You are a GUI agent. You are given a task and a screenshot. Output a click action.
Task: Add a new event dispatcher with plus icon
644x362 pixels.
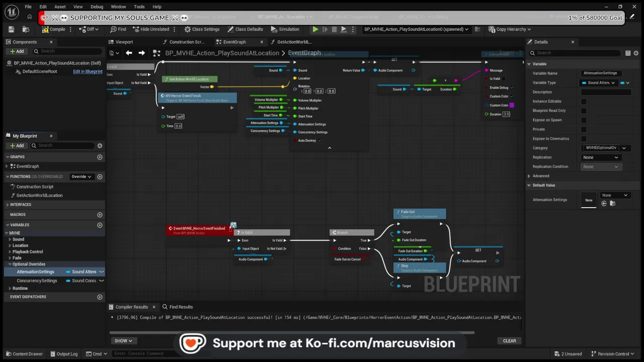[100, 297]
